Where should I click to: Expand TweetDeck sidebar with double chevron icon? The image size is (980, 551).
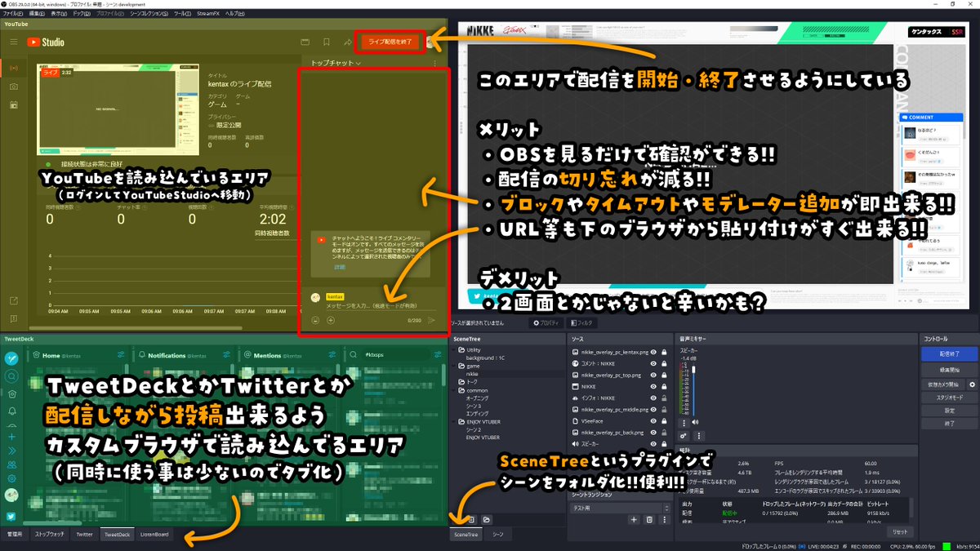tap(11, 449)
